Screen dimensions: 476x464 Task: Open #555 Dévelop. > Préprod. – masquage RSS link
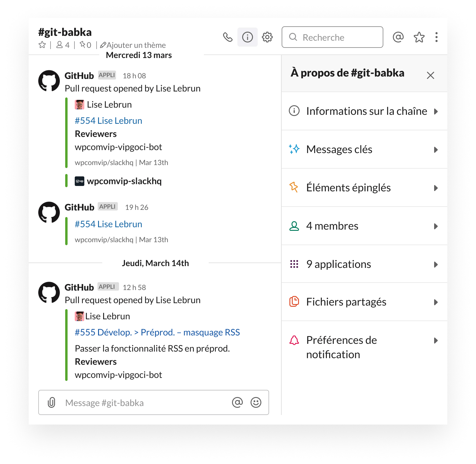(157, 332)
